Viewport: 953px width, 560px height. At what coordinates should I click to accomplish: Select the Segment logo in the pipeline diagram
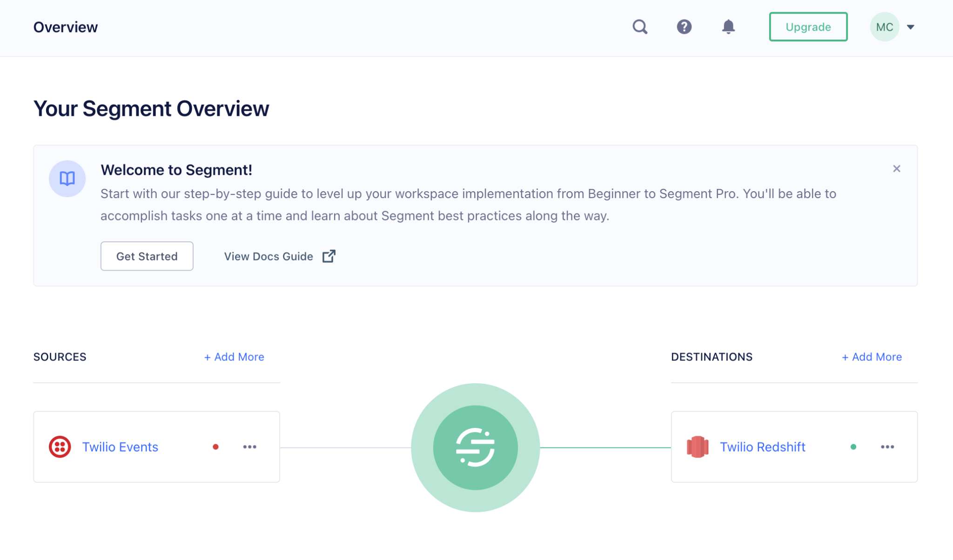pyautogui.click(x=475, y=447)
